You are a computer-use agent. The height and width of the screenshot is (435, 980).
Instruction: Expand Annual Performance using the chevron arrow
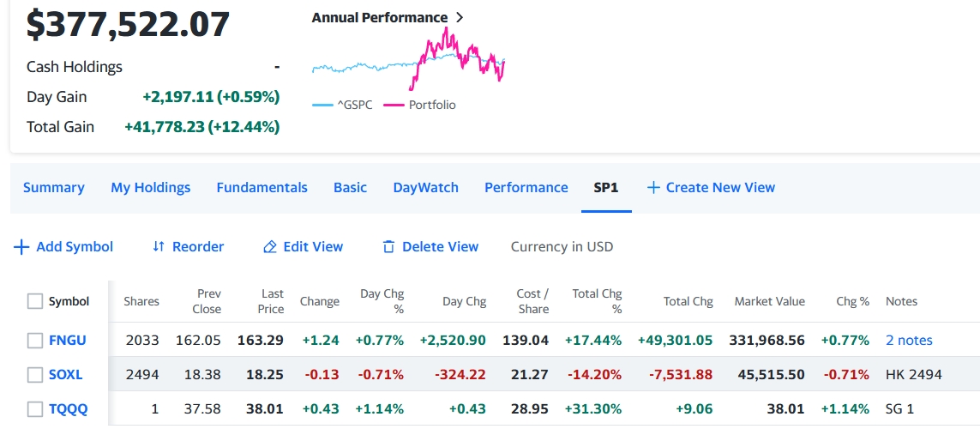coord(460,17)
